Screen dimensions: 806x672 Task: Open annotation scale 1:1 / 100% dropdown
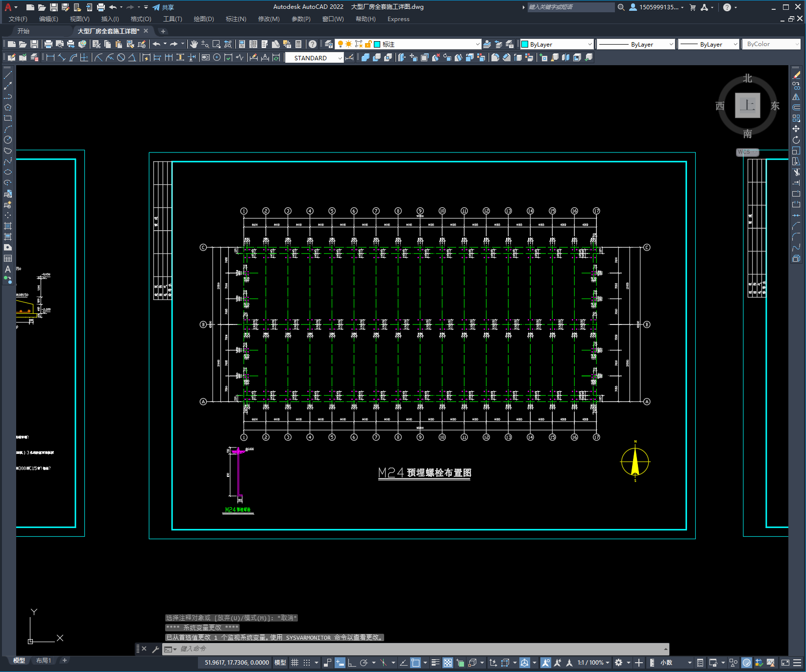[593, 663]
